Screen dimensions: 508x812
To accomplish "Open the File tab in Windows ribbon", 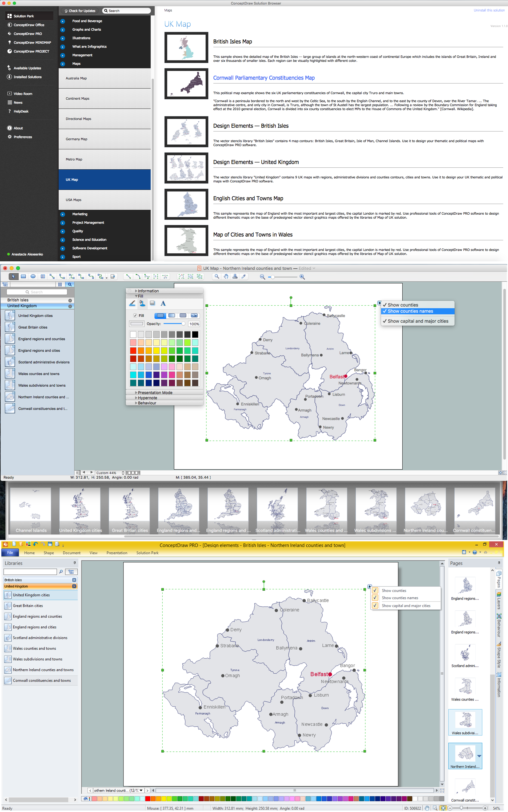I will point(10,553).
